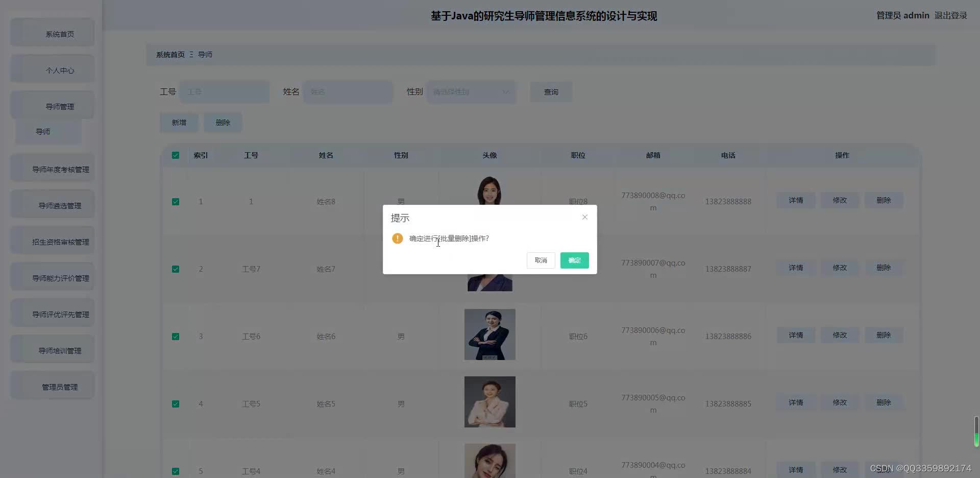980x478 pixels.
Task: Expand 管理员管理 sidebar menu
Action: click(53, 386)
